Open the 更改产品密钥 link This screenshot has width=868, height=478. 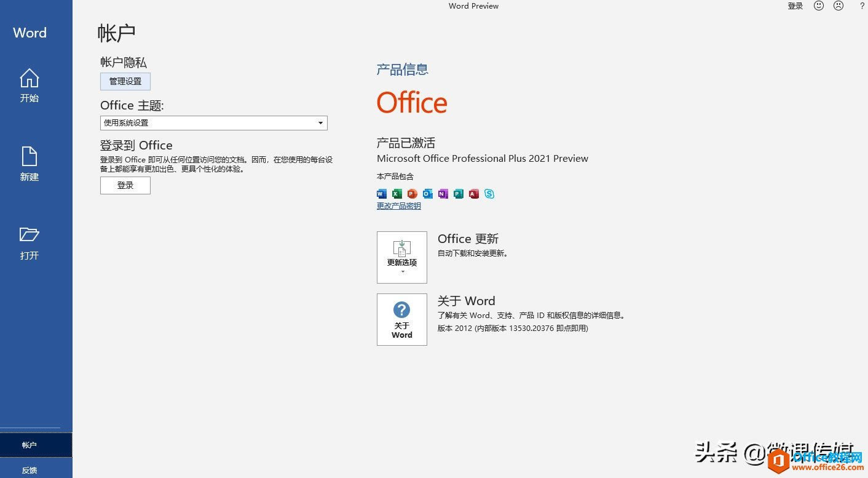tap(398, 205)
